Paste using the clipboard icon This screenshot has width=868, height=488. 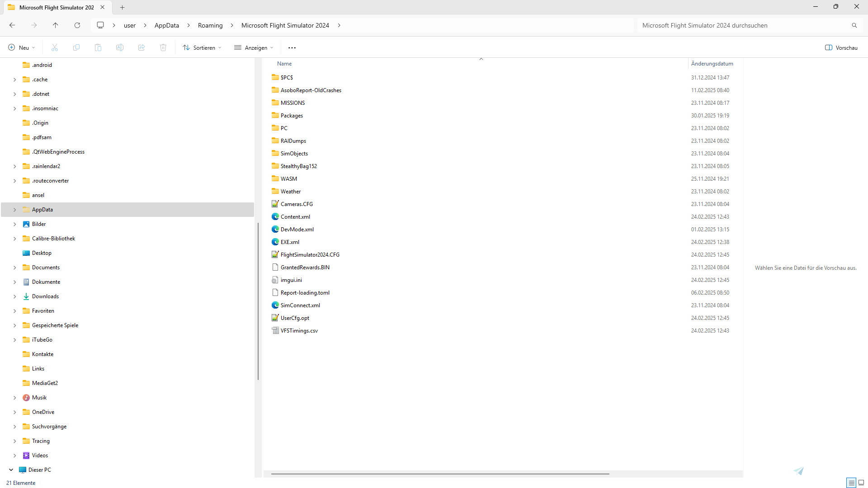pyautogui.click(x=98, y=47)
